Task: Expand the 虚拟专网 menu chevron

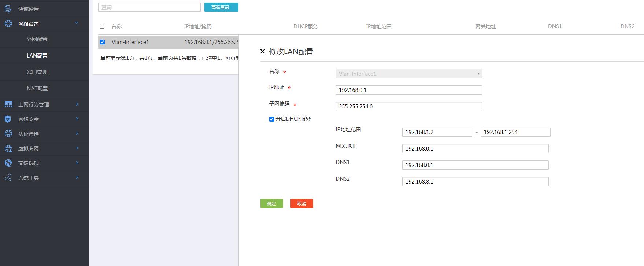Action: pyautogui.click(x=77, y=148)
